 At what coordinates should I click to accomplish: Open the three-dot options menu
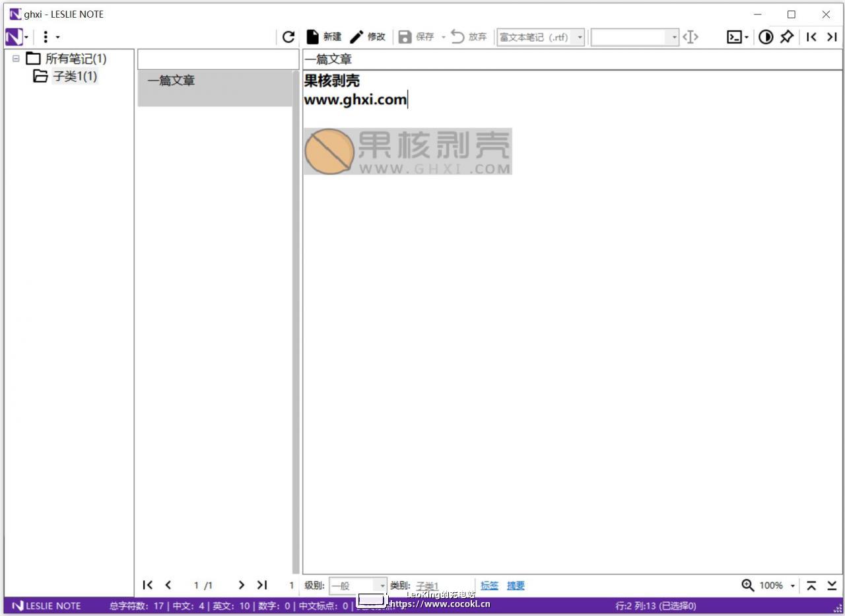click(x=50, y=37)
